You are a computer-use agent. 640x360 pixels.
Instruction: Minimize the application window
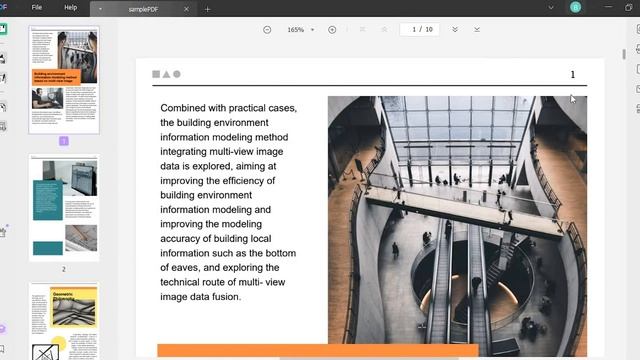point(609,7)
